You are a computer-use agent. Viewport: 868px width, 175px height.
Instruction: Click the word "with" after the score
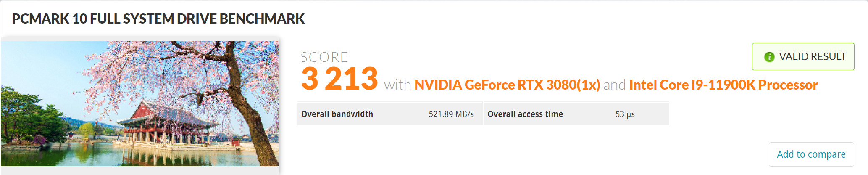tap(397, 85)
